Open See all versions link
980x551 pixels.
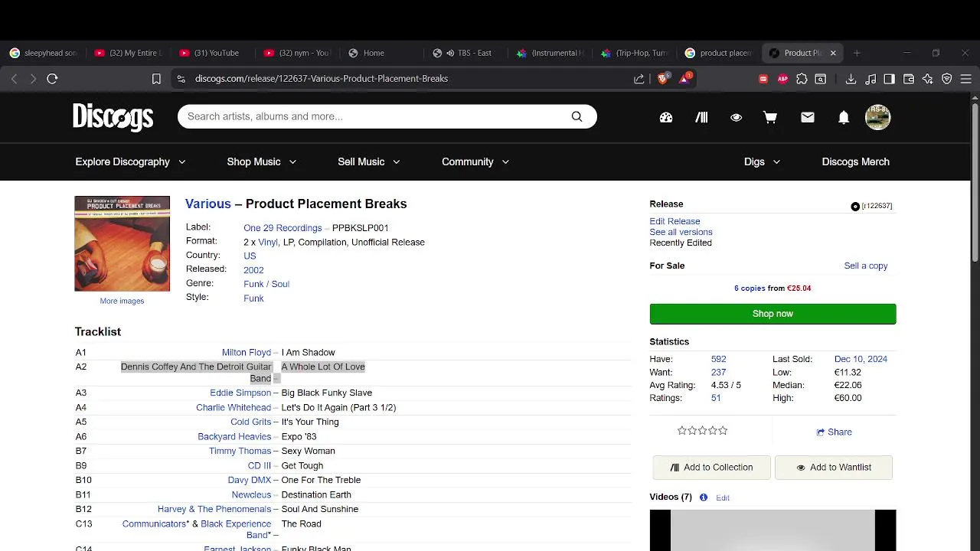coord(681,232)
